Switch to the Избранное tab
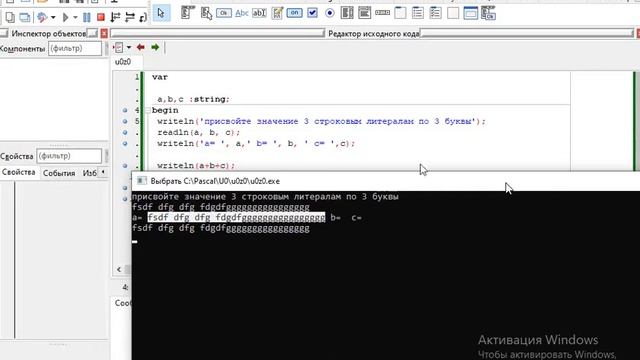Image resolution: width=640 pixels, height=360 pixels. pos(89,173)
